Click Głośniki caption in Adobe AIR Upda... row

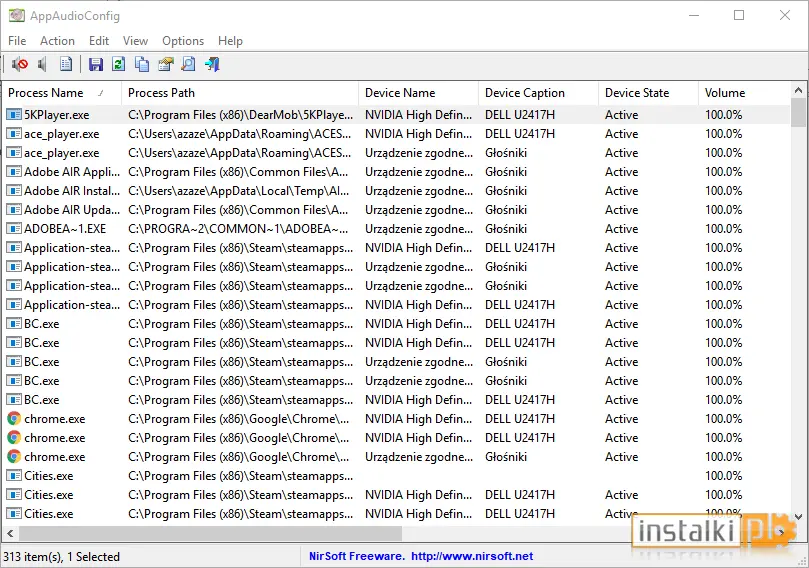click(x=506, y=210)
